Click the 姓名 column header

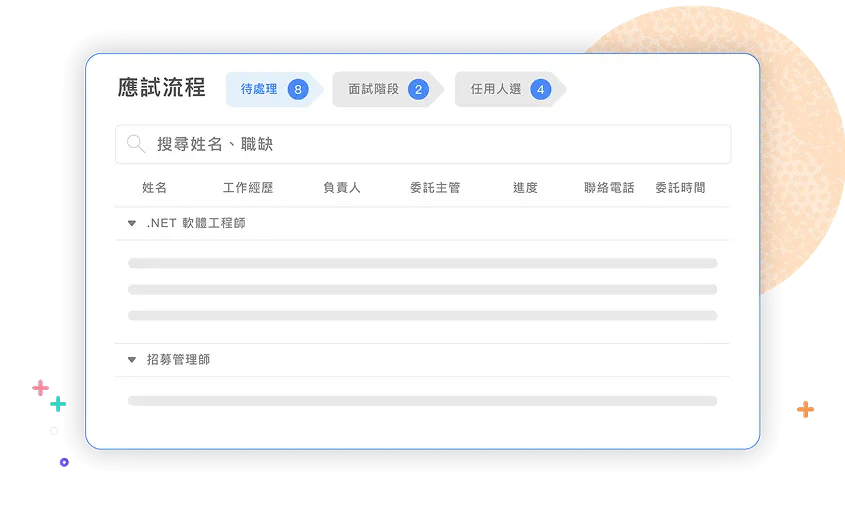tap(155, 187)
